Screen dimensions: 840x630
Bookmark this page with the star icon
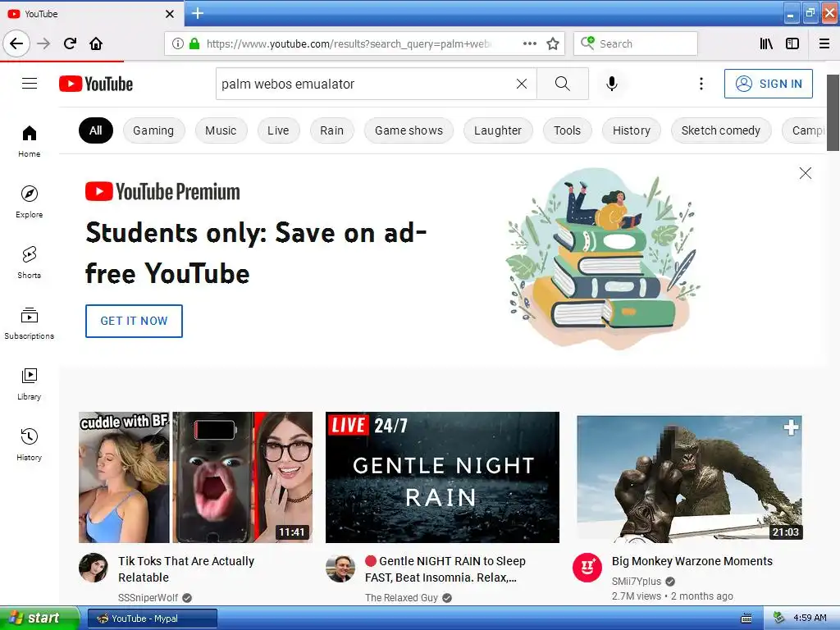553,43
